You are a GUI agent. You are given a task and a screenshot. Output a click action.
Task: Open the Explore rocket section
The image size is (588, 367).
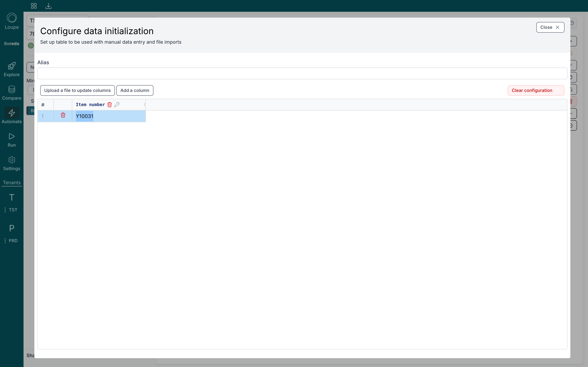12,69
